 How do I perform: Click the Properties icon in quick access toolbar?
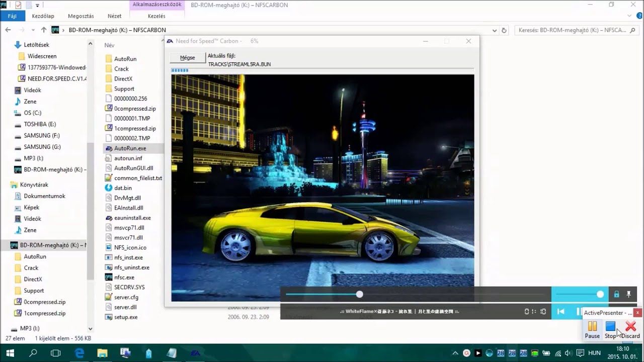(x=19, y=5)
